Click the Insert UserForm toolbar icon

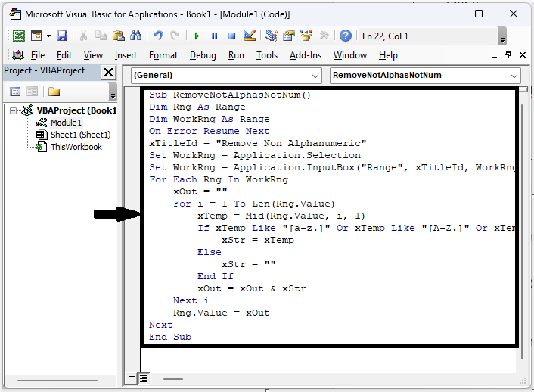36,36
